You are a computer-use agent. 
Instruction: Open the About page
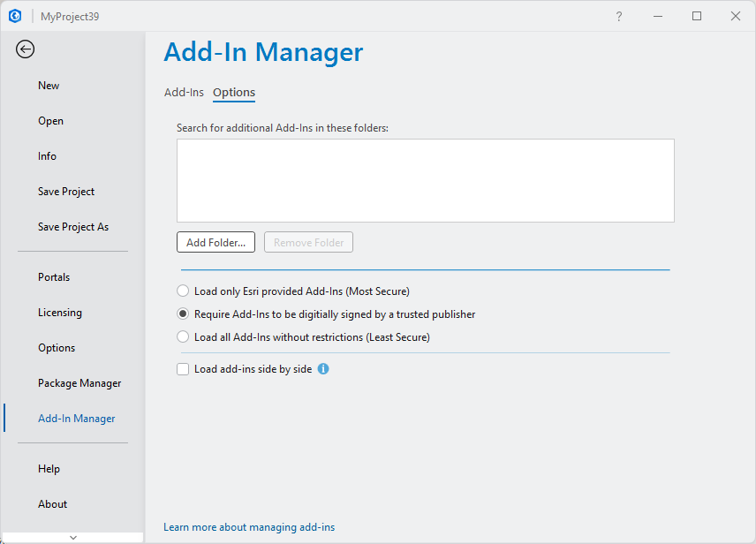click(x=53, y=504)
